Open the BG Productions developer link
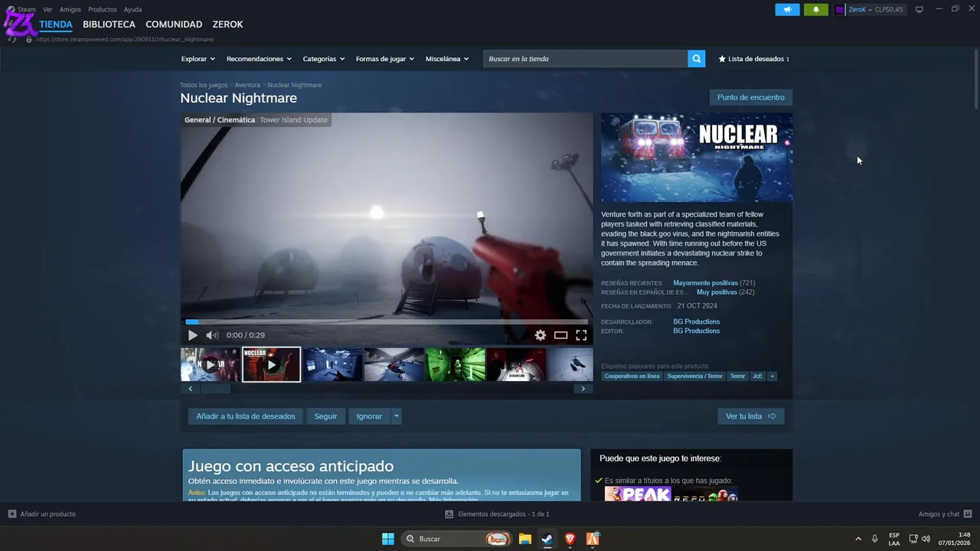The image size is (980, 551). (696, 321)
